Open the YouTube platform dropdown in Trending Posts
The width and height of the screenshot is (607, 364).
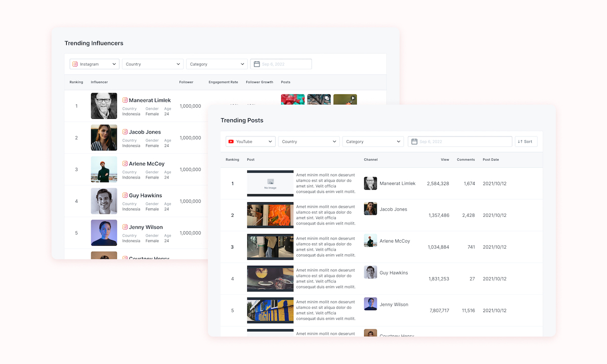click(x=250, y=142)
